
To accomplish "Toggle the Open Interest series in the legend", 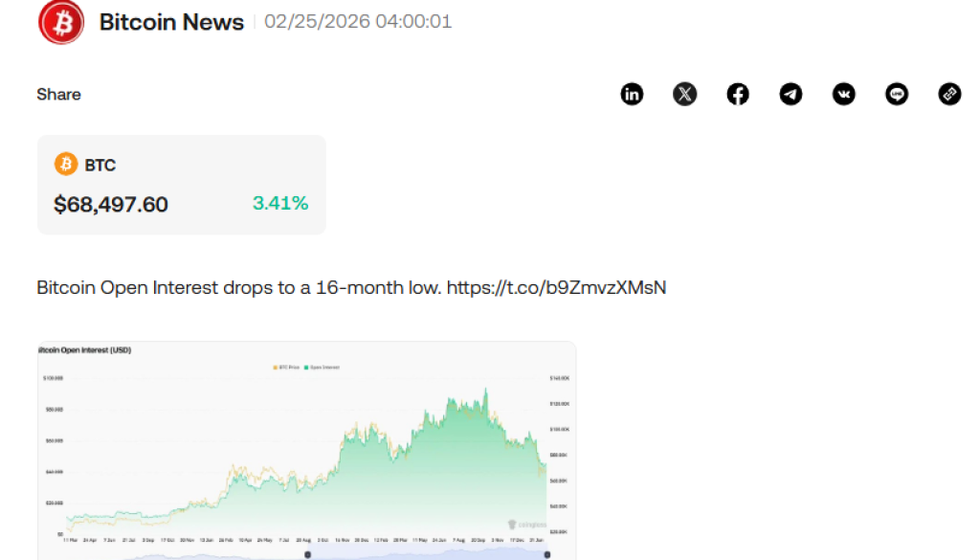I will point(323,367).
